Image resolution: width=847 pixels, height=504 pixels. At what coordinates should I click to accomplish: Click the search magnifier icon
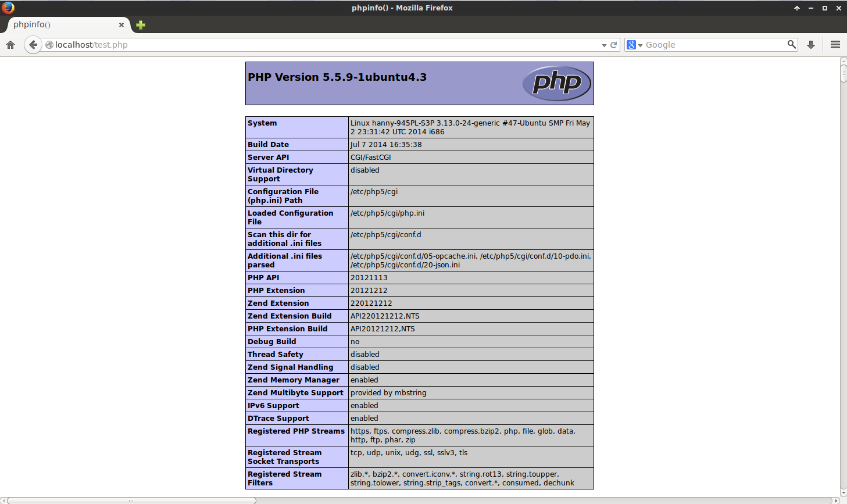coord(791,44)
